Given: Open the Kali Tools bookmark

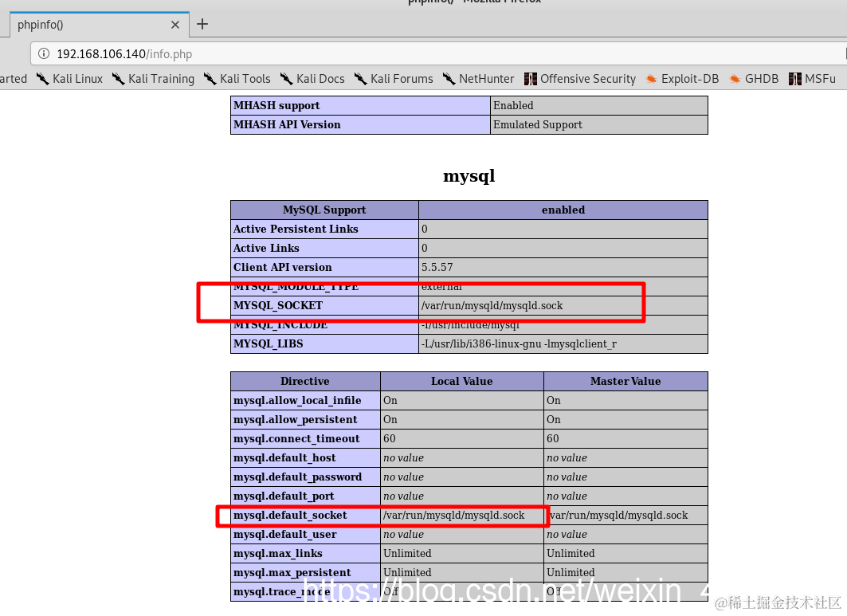Looking at the screenshot, I should pyautogui.click(x=237, y=79).
